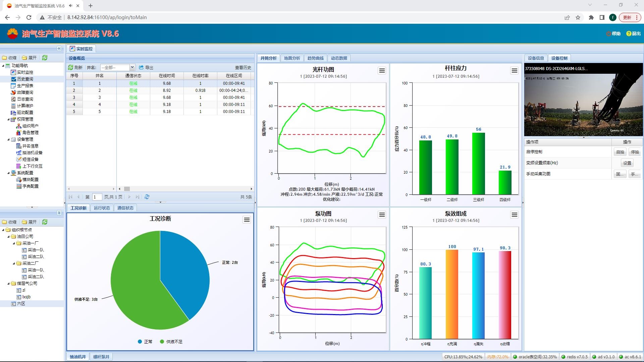
Task: Open the 井名 dropdown list
Action: point(132,67)
